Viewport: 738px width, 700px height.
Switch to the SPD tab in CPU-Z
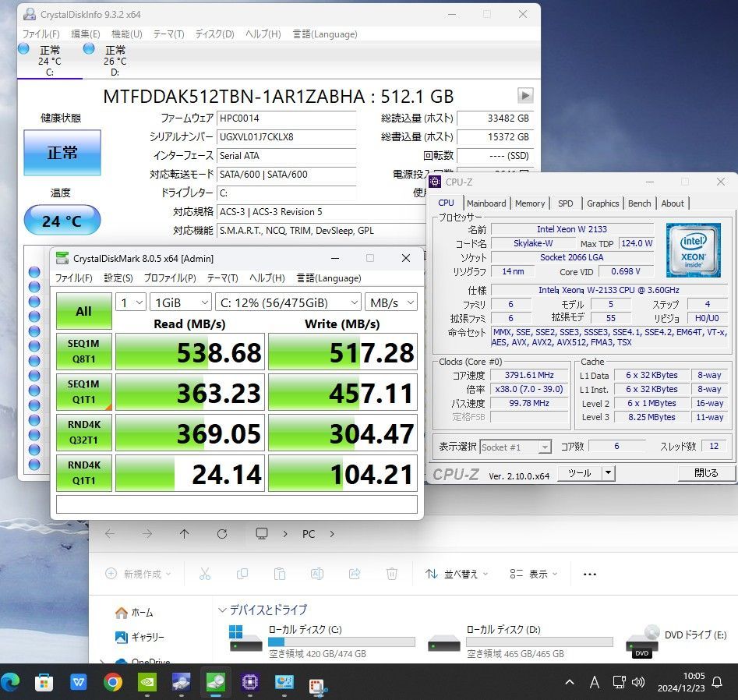[565, 203]
